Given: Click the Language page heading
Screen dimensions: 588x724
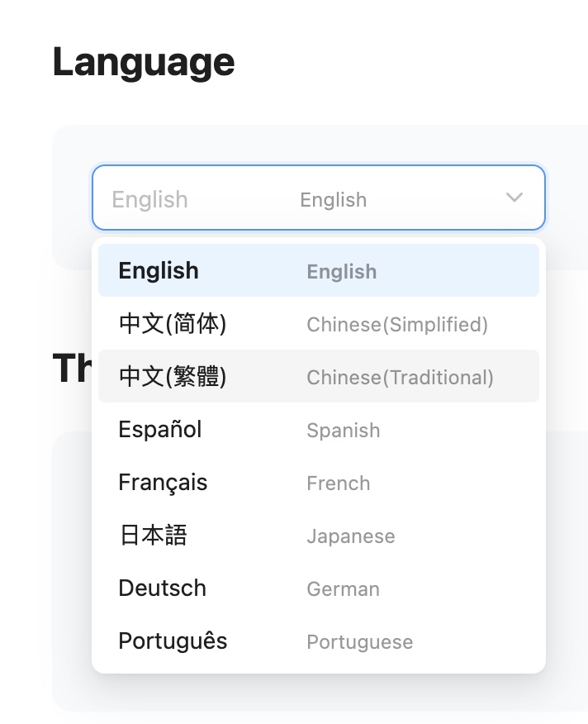Looking at the screenshot, I should (142, 60).
